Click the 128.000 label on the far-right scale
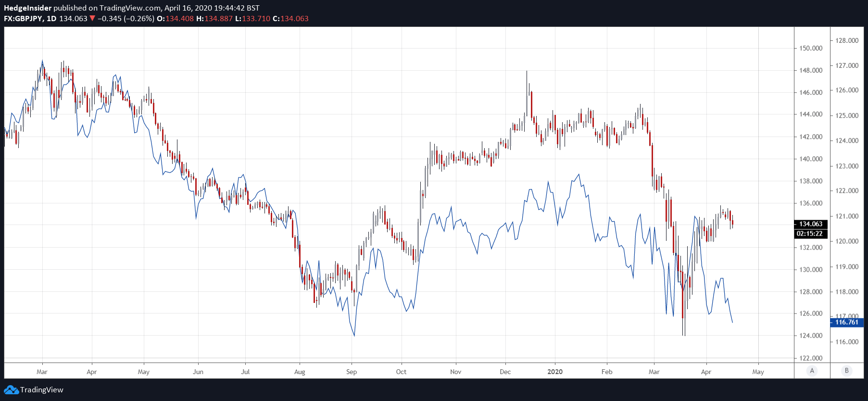 847,40
